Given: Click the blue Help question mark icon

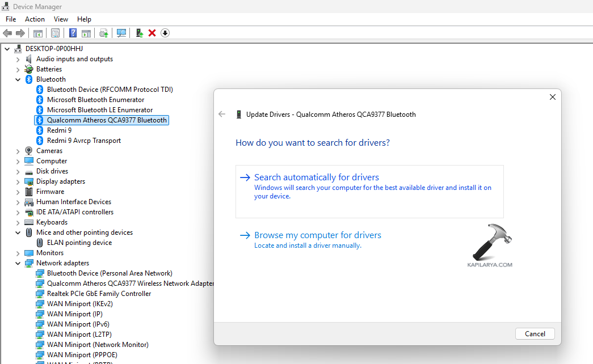Looking at the screenshot, I should pos(73,33).
